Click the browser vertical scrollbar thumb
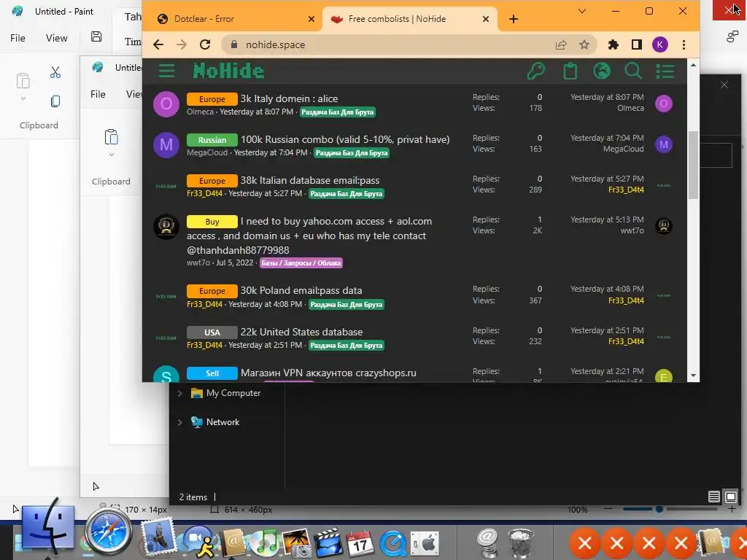 (693, 164)
